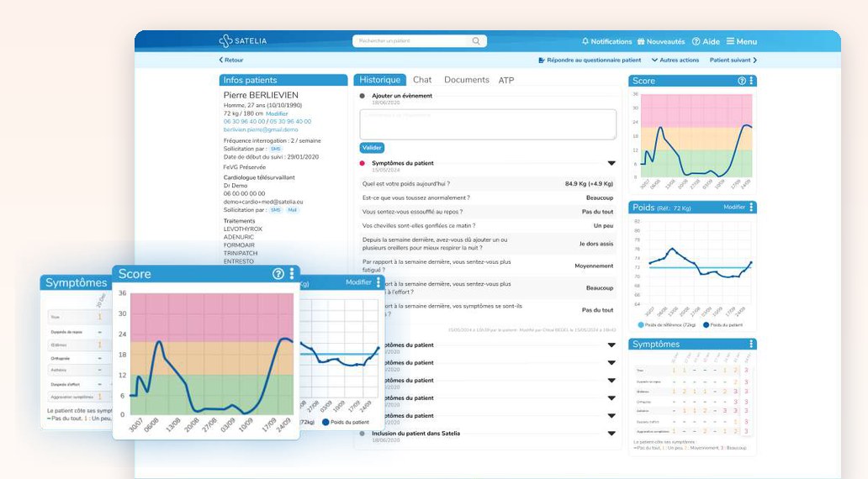Switch to the Historique tab
Image resolution: width=868 pixels, height=479 pixels.
click(380, 80)
